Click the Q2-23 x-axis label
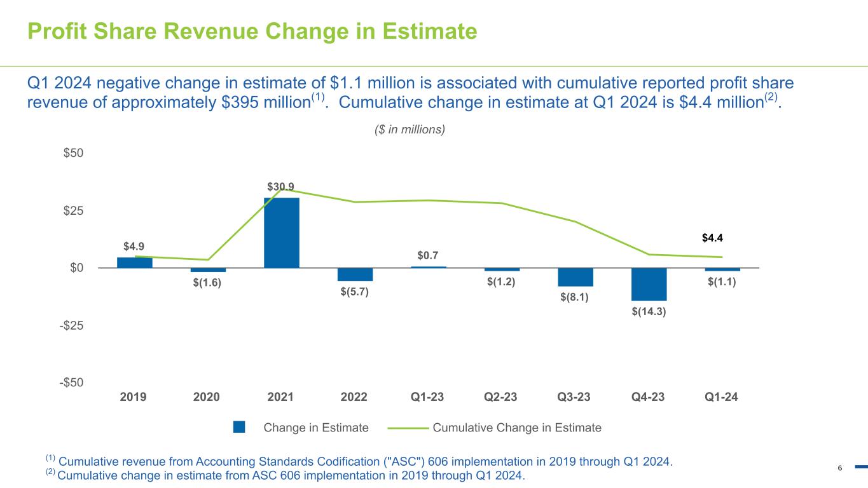The image size is (868, 488). pos(500,398)
